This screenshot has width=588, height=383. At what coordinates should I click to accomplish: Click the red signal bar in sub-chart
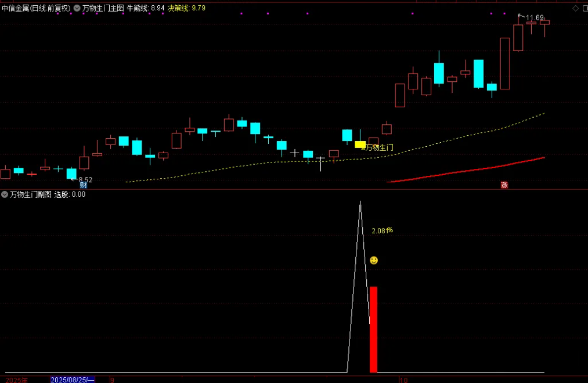(x=373, y=329)
